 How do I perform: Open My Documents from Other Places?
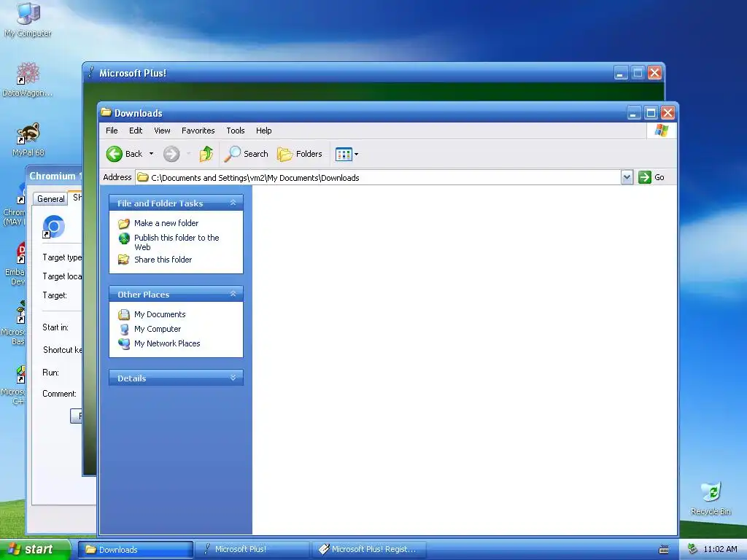click(160, 314)
